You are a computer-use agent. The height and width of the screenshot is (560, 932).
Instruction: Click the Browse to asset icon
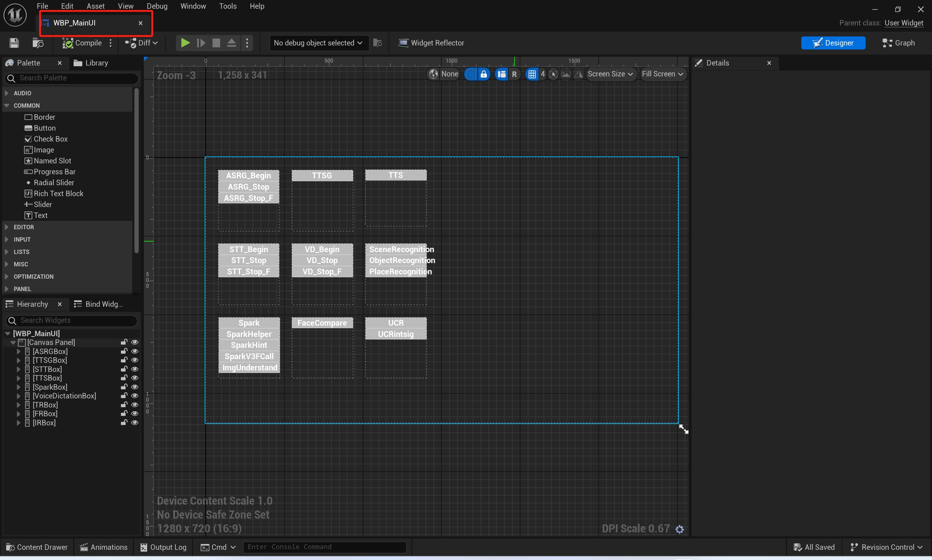coord(38,43)
